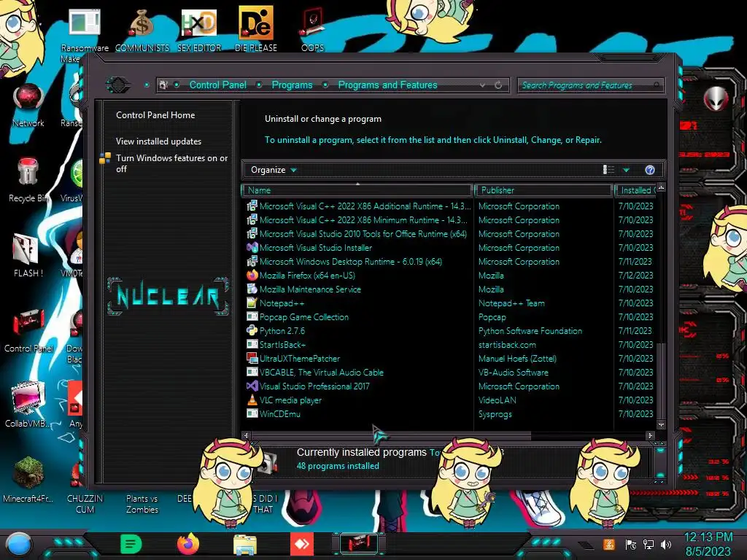Refresh the Programs and Features address bar
Viewport: 747px width, 560px height.
[498, 85]
